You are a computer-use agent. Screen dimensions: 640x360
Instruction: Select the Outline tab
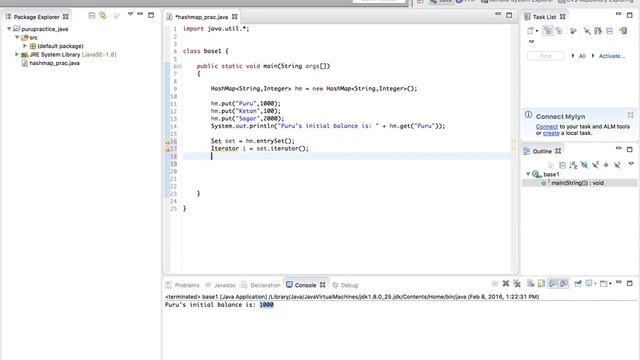click(x=542, y=151)
